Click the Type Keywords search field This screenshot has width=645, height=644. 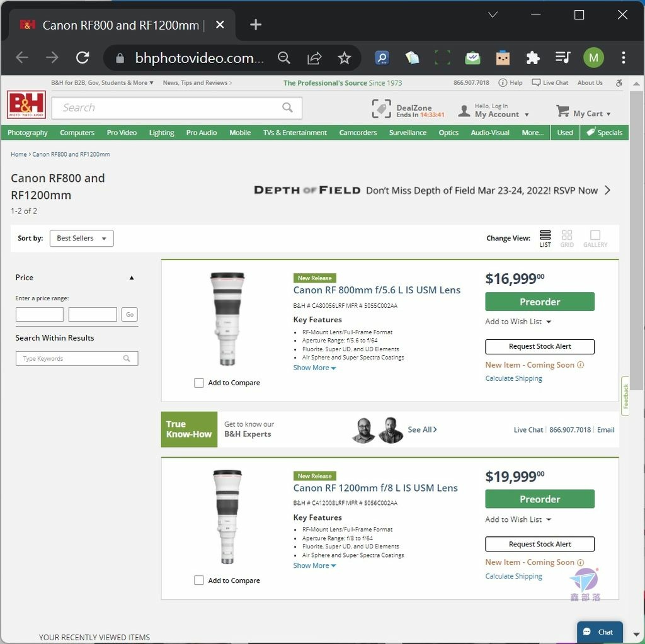(x=77, y=359)
